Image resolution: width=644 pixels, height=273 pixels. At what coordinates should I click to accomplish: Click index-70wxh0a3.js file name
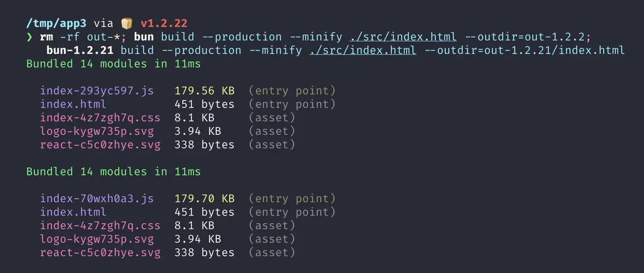[97, 199]
